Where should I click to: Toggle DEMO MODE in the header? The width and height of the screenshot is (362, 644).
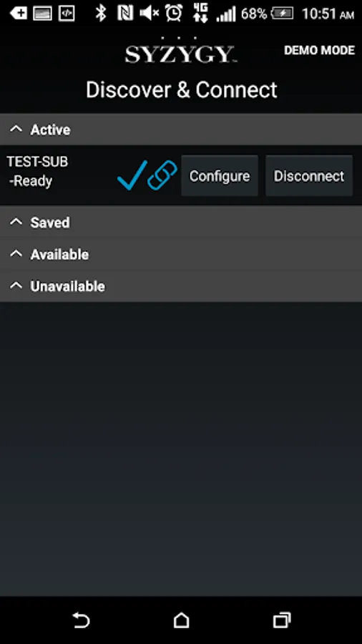pyautogui.click(x=319, y=50)
